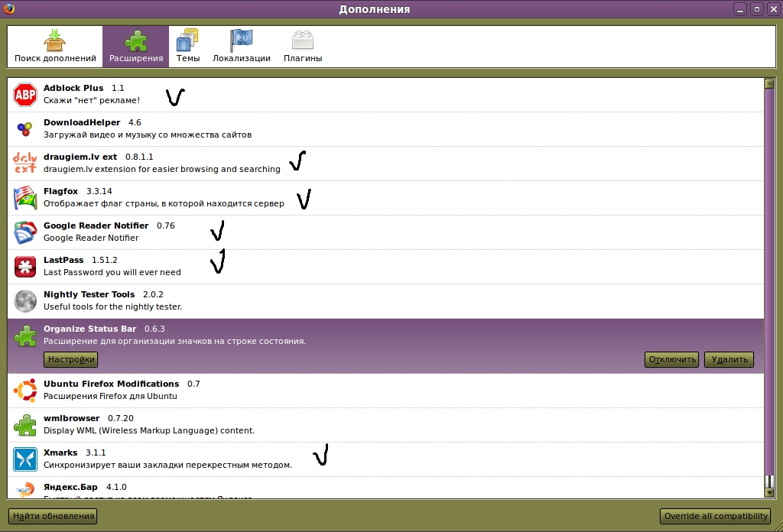Select the Ubuntu Firefox Modifications 0.7 entry
The height and width of the screenshot is (532, 783).
[385, 391]
